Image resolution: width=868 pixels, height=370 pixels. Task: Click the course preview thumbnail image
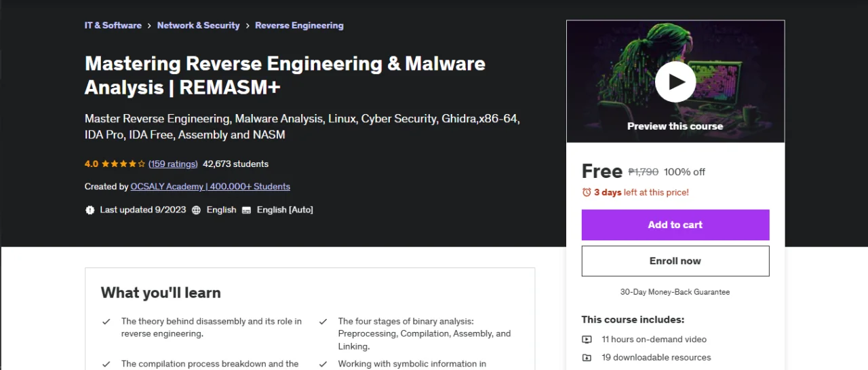click(675, 81)
